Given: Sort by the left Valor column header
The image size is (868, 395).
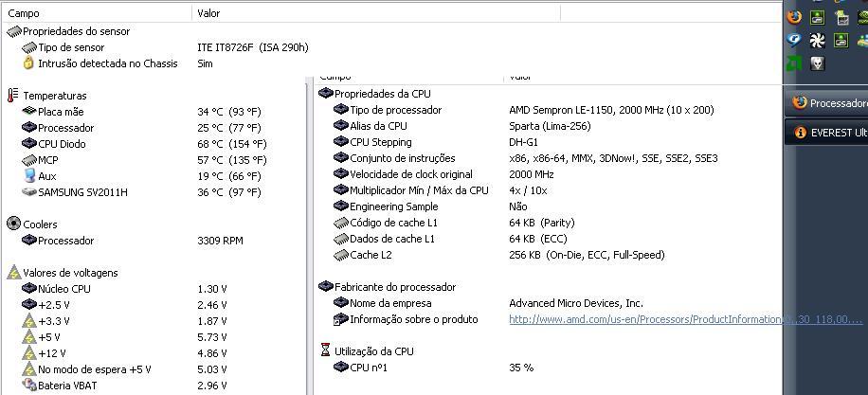Looking at the screenshot, I should pos(376,13).
